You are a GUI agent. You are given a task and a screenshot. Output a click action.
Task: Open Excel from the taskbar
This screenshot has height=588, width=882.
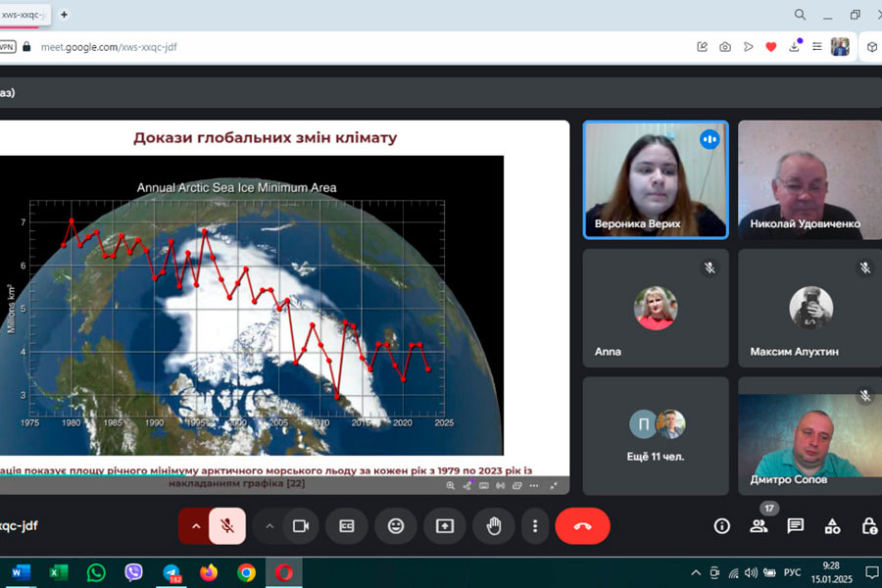pos(59,572)
